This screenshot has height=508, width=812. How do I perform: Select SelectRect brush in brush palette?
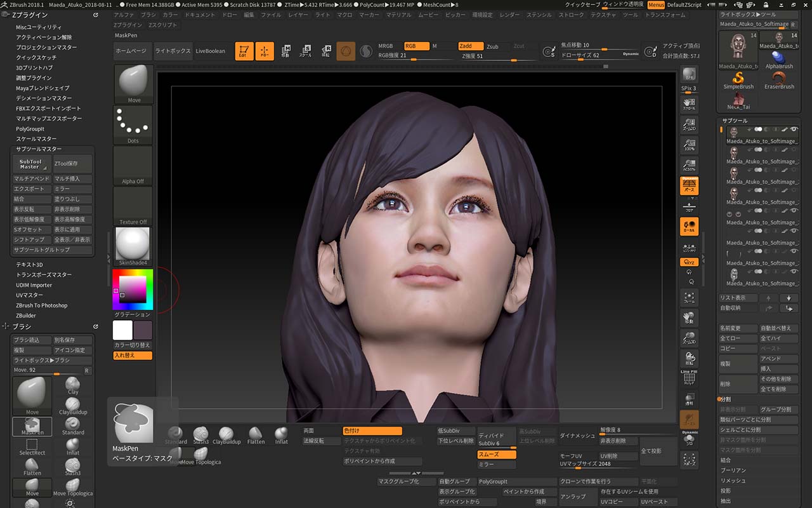[32, 446]
